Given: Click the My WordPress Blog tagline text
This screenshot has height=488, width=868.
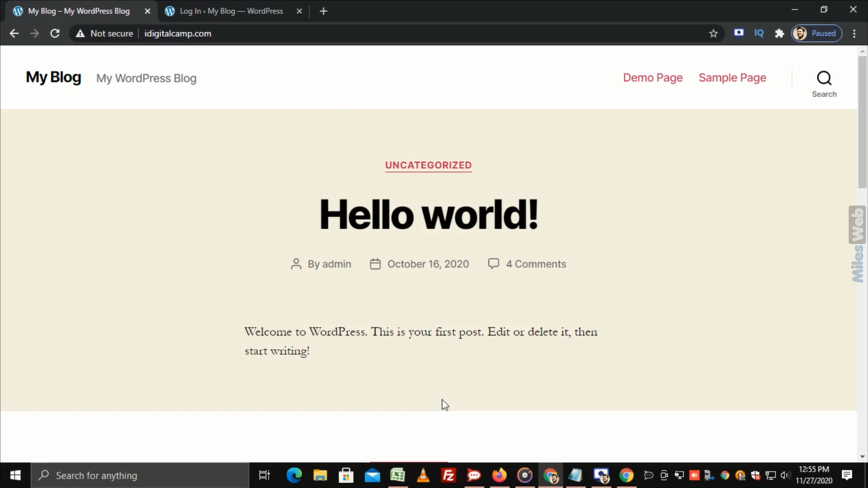Looking at the screenshot, I should point(146,78).
